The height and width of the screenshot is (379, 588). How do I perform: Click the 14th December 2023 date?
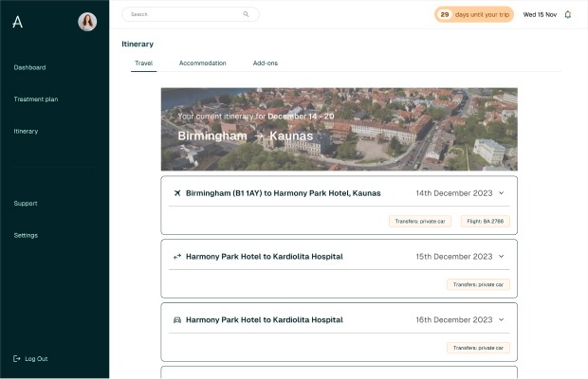coord(454,193)
